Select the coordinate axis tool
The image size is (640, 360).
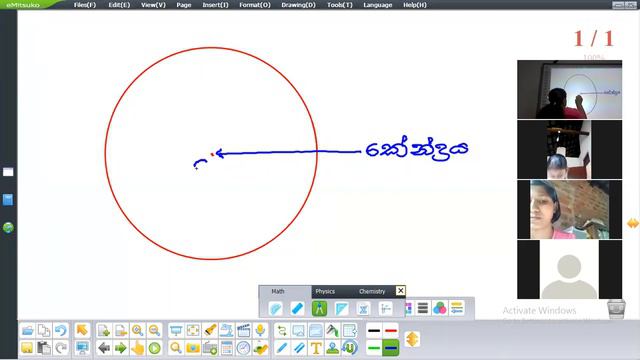(x=385, y=308)
